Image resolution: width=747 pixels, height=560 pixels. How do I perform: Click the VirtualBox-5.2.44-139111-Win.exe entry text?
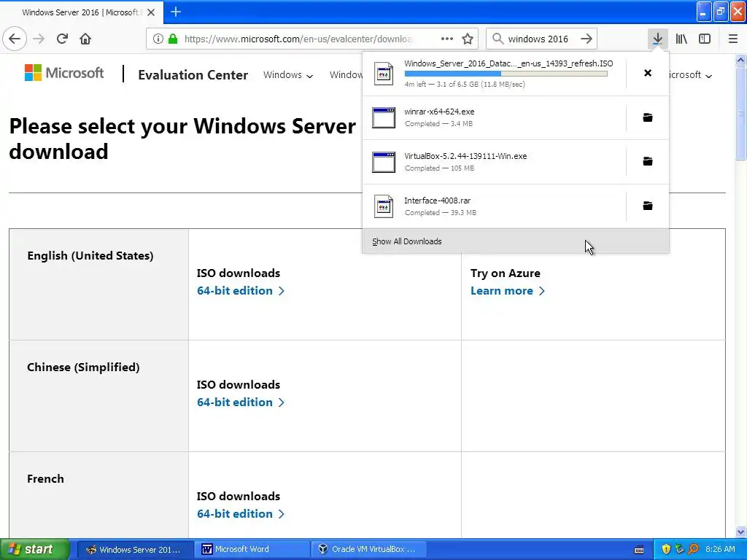[x=465, y=156]
